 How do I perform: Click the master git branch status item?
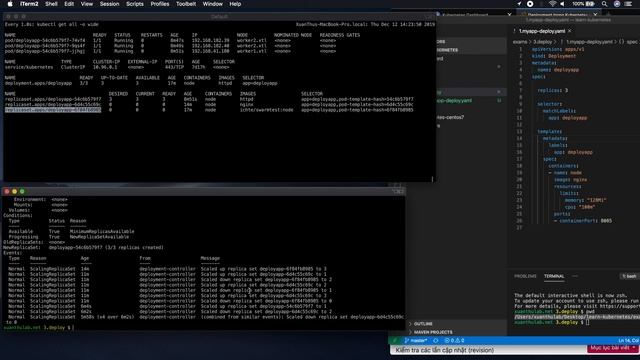[x=416, y=340]
